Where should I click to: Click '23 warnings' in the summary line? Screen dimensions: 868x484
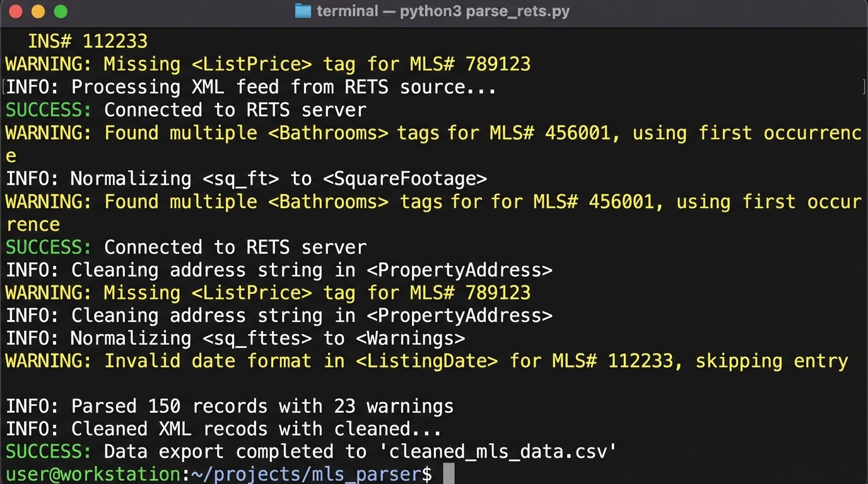pos(388,406)
